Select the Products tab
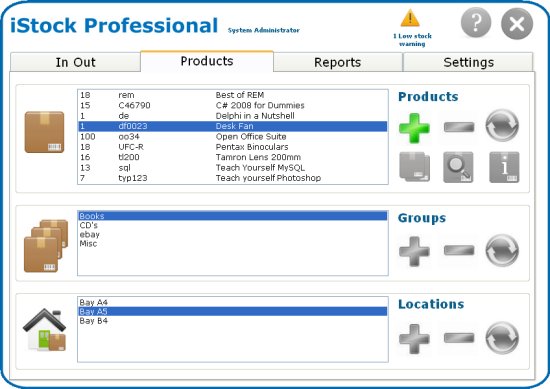The image size is (550, 389). (x=207, y=61)
